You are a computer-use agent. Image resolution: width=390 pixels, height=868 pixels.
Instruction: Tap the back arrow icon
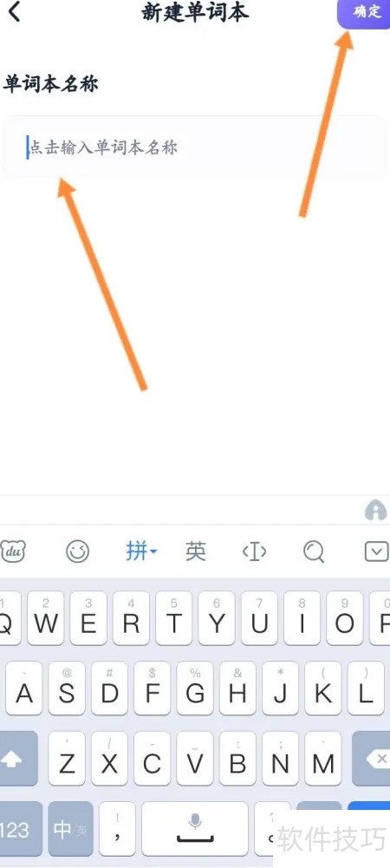click(13, 11)
